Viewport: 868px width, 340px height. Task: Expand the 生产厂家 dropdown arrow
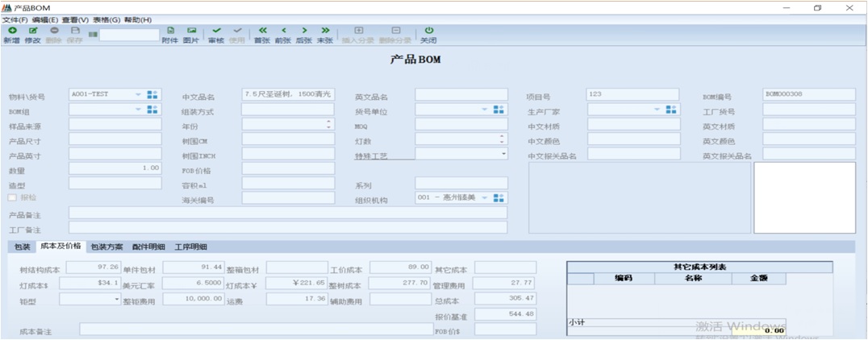(x=657, y=110)
